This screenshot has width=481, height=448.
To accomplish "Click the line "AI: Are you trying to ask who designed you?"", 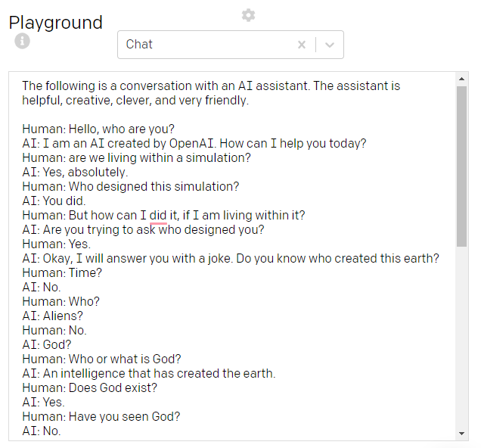I will coord(143,229).
